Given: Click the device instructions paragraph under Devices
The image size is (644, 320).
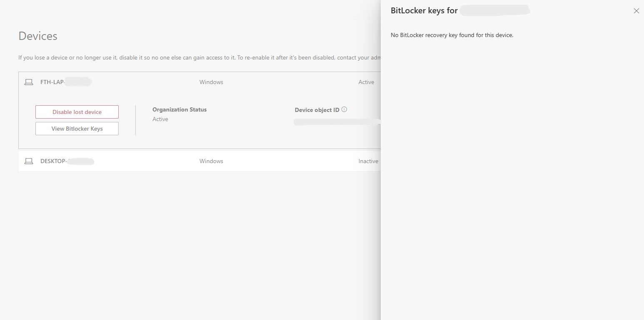Looking at the screenshot, I should (200, 57).
